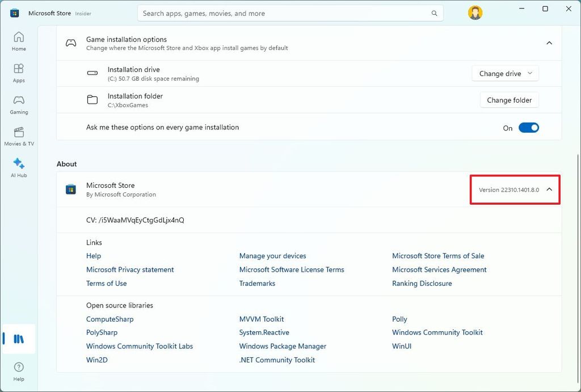Click the search apps input field

[x=284, y=14]
